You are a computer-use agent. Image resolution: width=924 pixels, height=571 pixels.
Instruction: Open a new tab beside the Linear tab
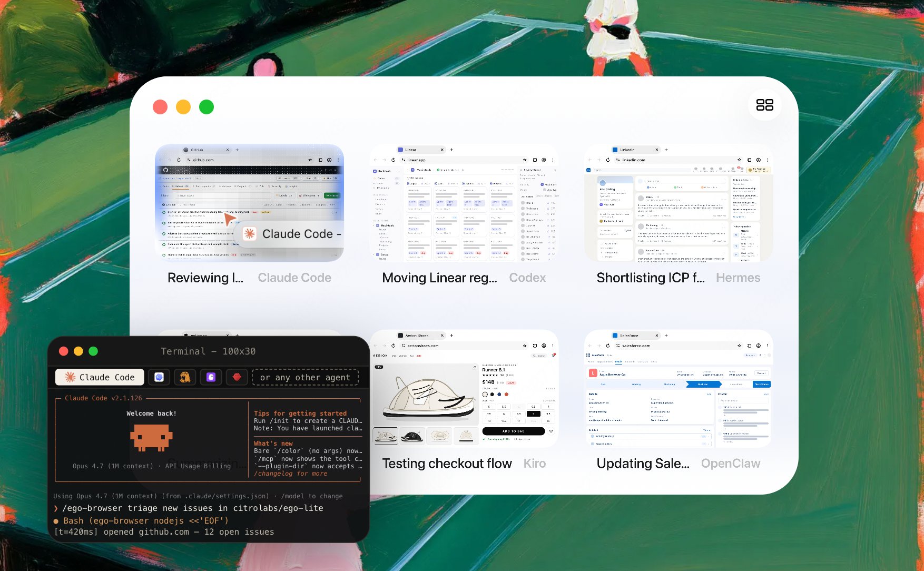[x=451, y=150]
